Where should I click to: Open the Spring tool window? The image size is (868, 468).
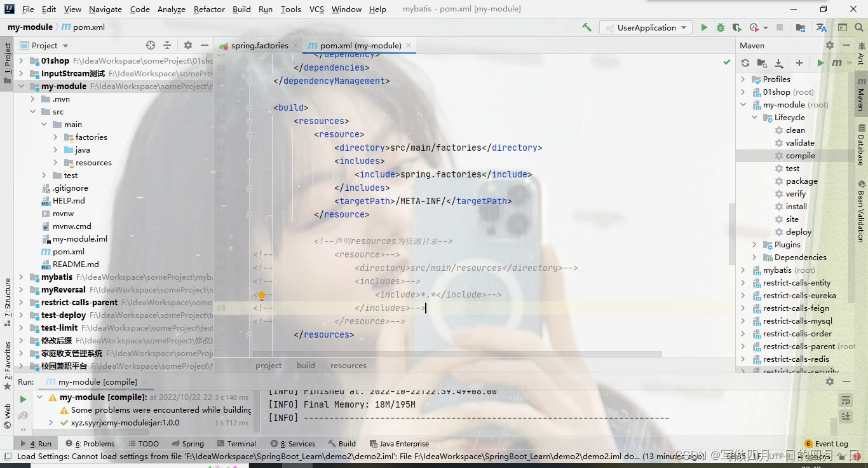click(x=187, y=444)
